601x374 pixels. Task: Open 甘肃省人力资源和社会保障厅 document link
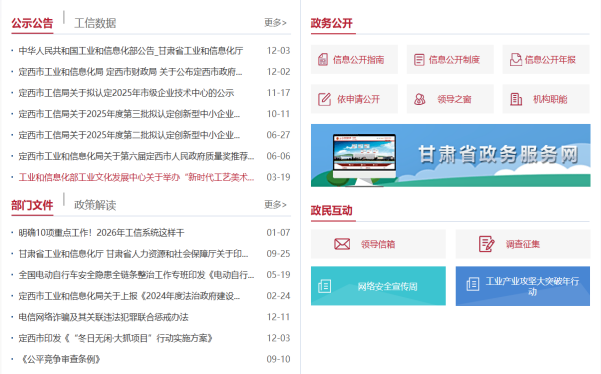133,254
